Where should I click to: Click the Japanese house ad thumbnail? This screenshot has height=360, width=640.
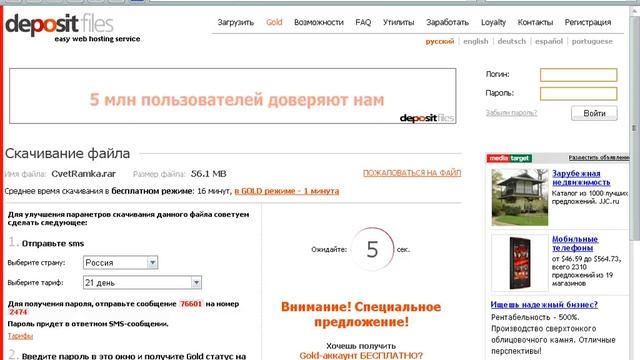pos(520,197)
